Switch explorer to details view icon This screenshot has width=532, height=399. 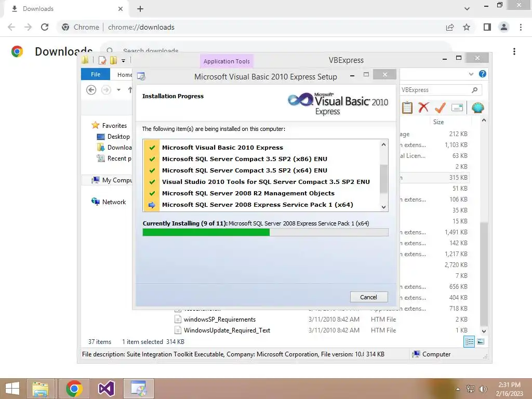point(470,342)
